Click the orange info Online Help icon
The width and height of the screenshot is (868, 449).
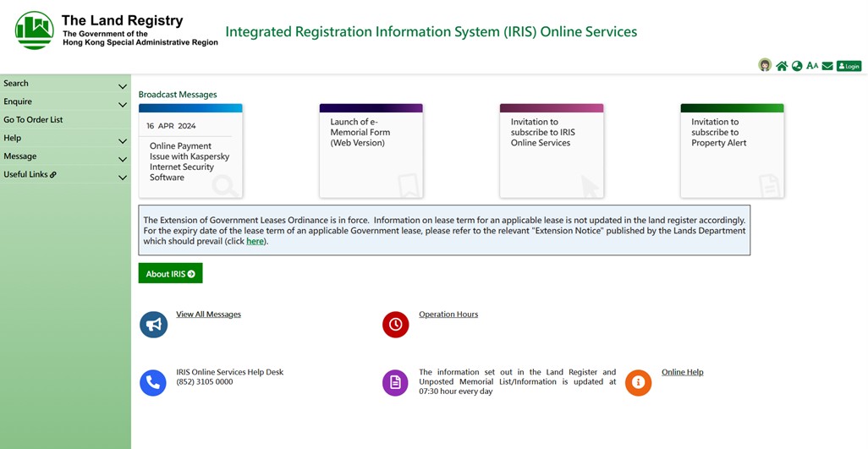(639, 383)
